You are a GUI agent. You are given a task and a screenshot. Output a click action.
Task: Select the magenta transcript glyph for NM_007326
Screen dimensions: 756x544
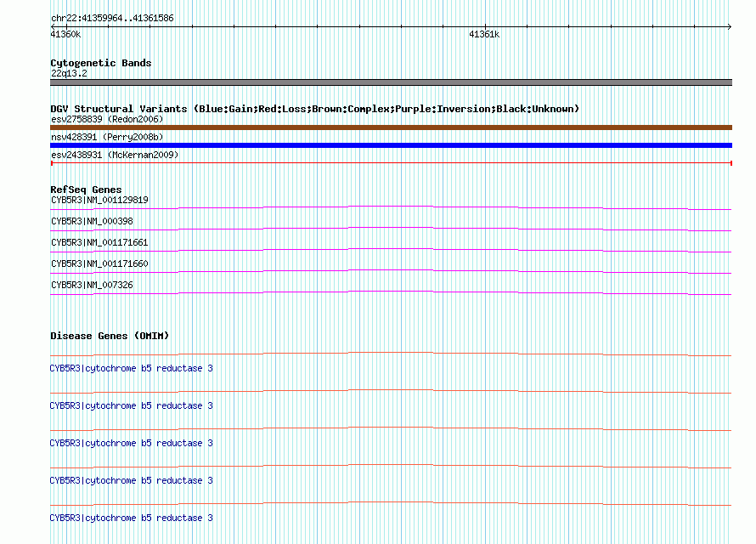click(x=391, y=292)
